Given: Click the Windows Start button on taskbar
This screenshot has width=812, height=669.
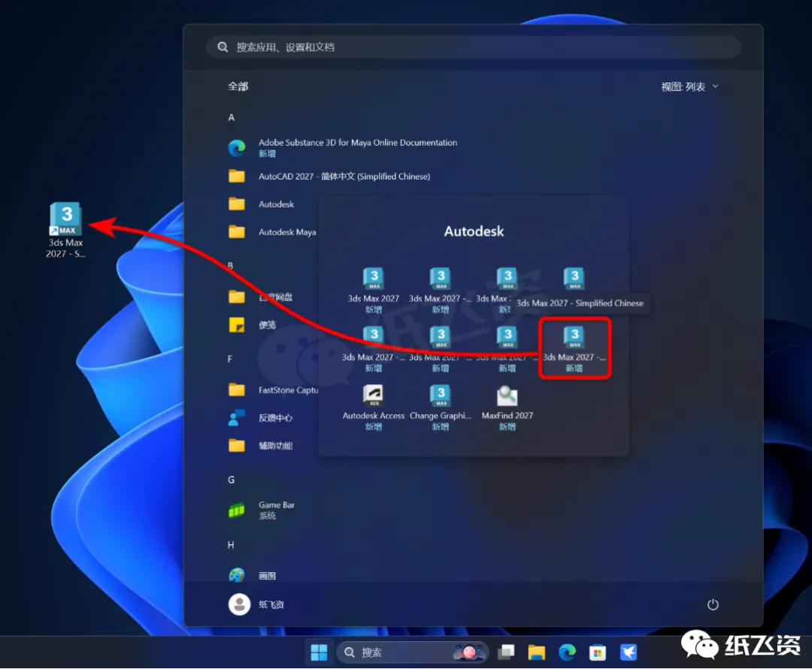Looking at the screenshot, I should 319,652.
